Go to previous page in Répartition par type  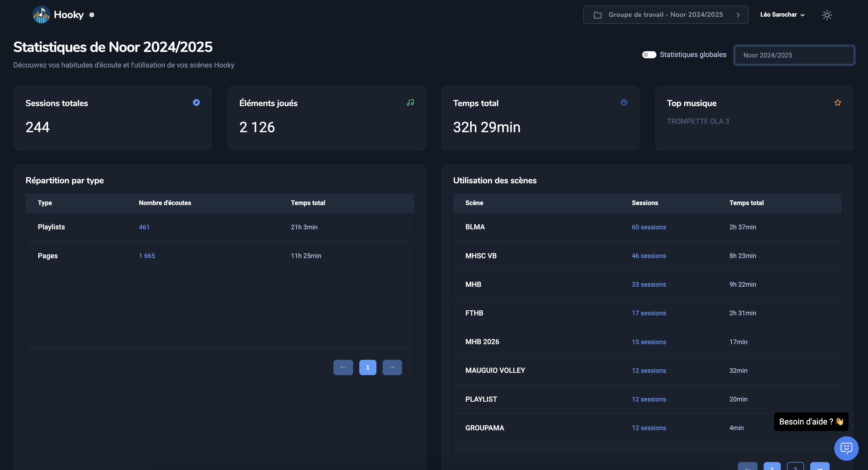click(x=343, y=367)
